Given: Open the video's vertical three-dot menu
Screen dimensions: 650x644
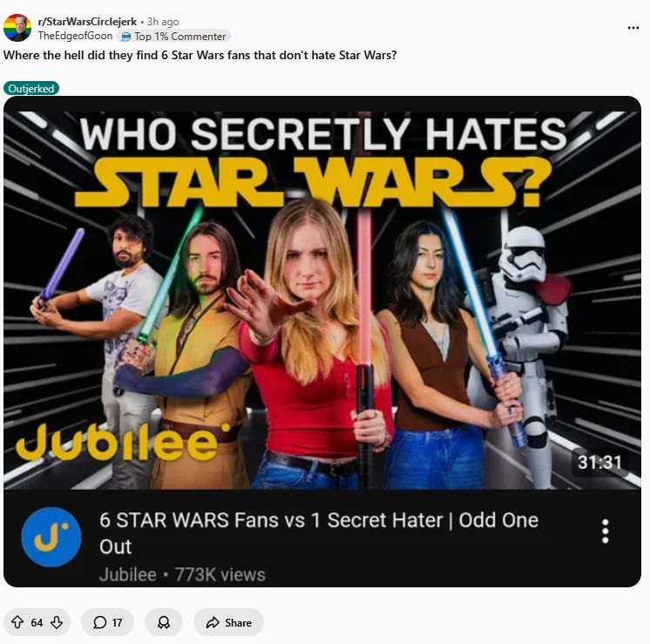Looking at the screenshot, I should pos(606,532).
